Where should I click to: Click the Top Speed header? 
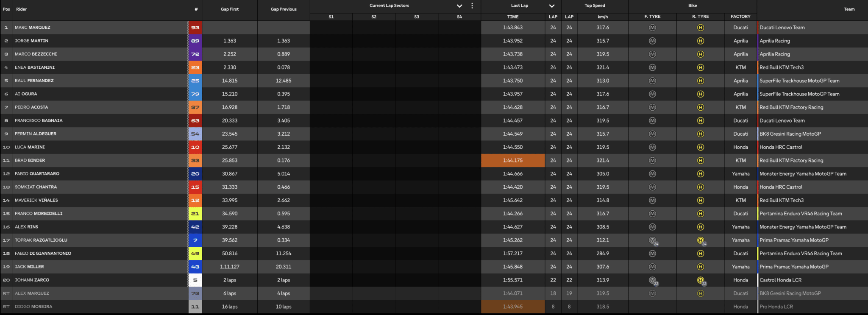595,6
